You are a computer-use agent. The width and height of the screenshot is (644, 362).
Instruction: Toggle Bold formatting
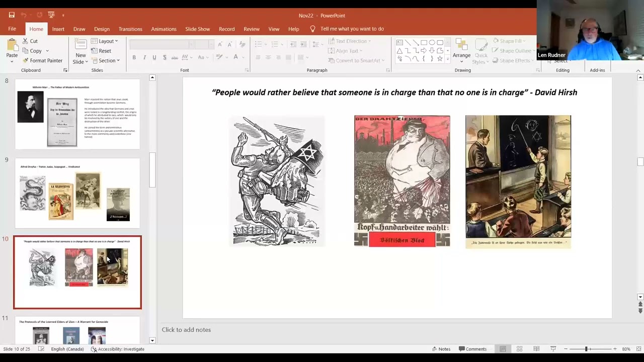pyautogui.click(x=134, y=57)
